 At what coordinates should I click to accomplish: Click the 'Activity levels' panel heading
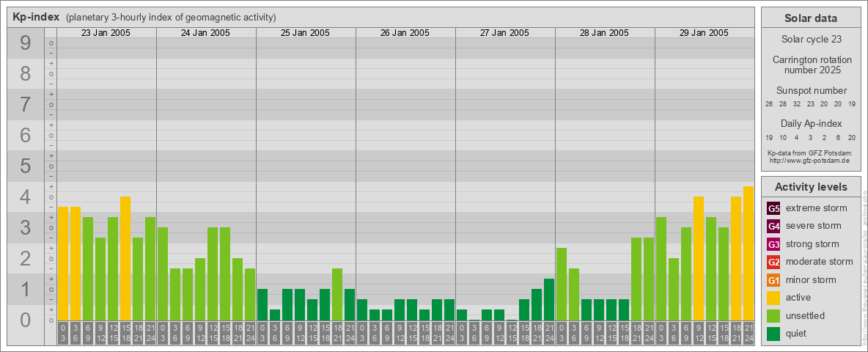click(811, 187)
